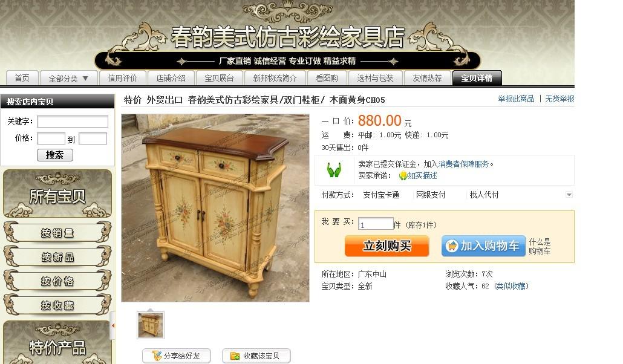
Task: Click the minimum price input field
Action: (x=51, y=138)
